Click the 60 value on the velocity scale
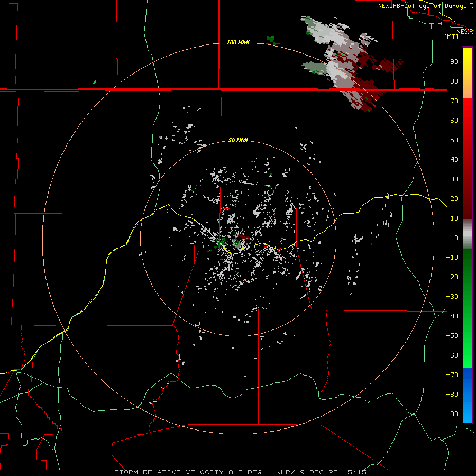The image size is (476, 476). click(454, 121)
